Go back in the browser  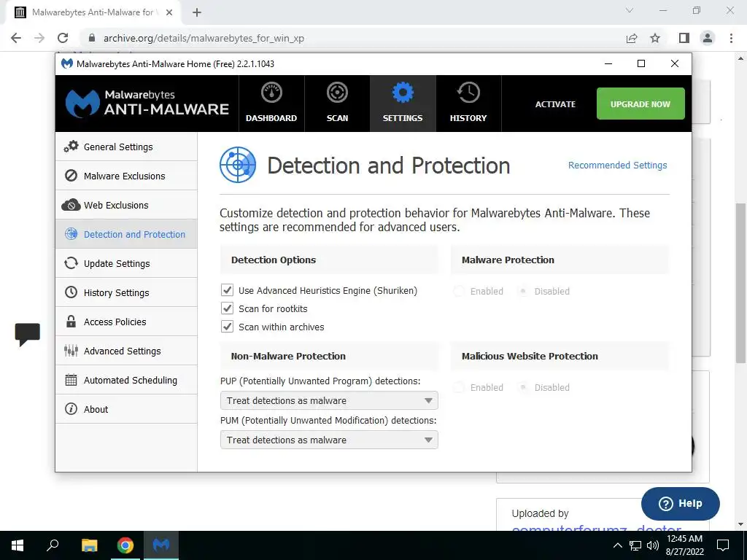coord(16,38)
